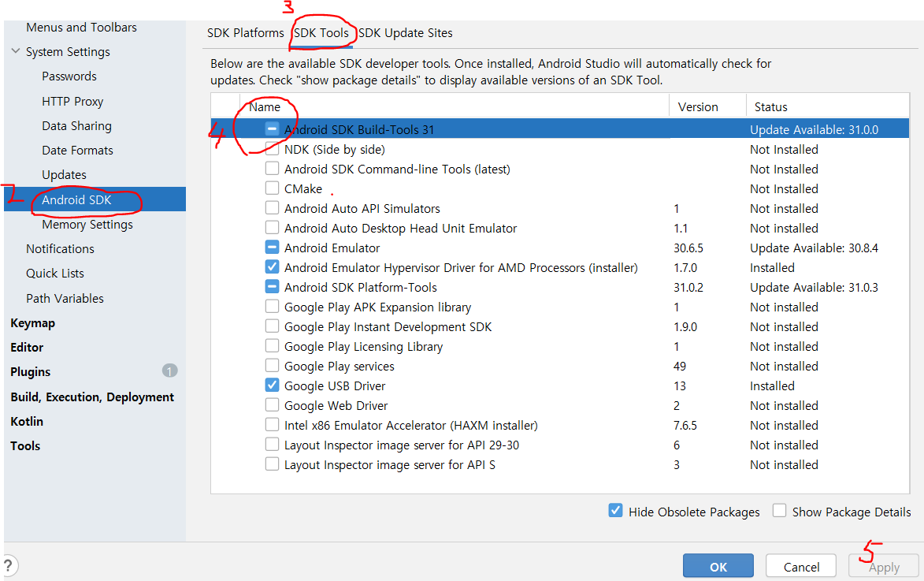Uncheck Android Emulator Hypervisor Driver for AMD
The height and width of the screenshot is (581, 924).
[x=272, y=267]
